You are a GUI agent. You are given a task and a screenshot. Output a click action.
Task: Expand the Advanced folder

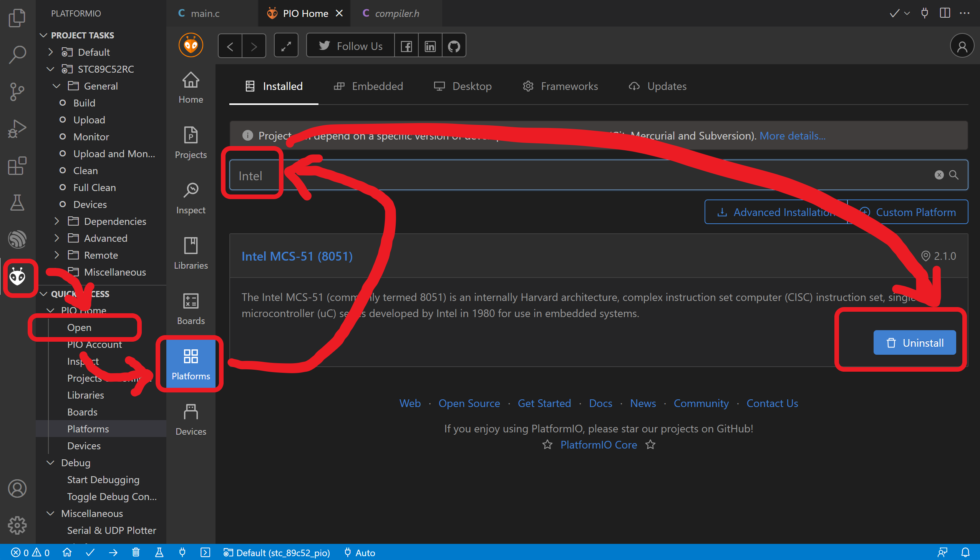tap(56, 238)
